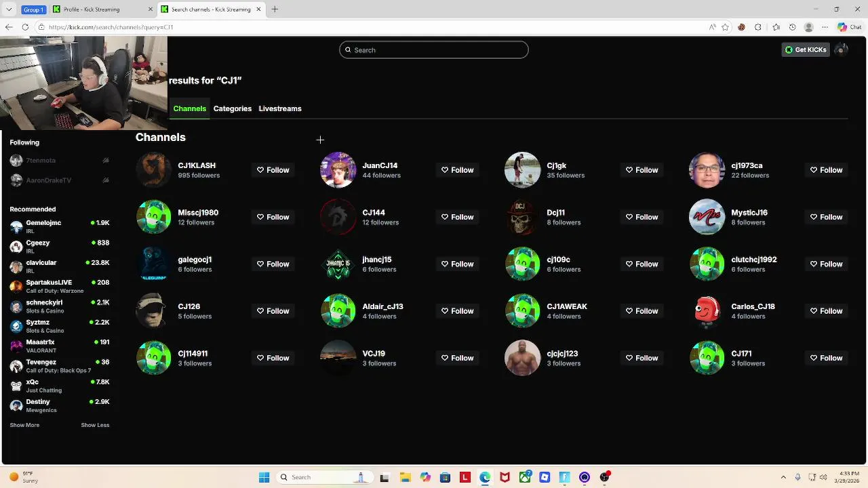Open galegocj1 channel avatar

point(154,264)
